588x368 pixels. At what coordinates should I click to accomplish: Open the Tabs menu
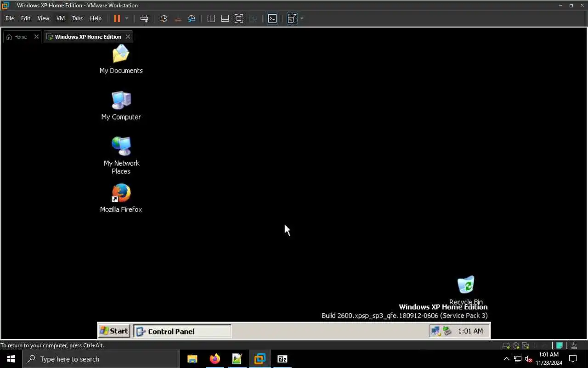77,18
